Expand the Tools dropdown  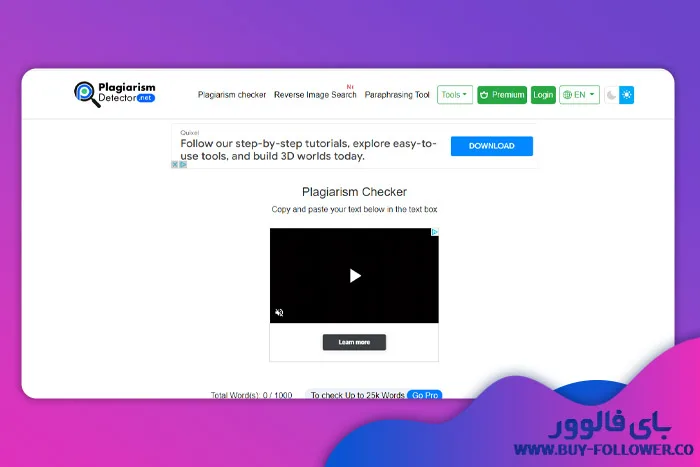(x=454, y=95)
